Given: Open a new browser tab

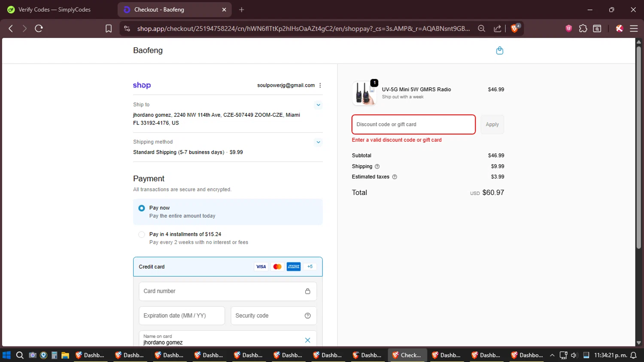Looking at the screenshot, I should click(242, 9).
